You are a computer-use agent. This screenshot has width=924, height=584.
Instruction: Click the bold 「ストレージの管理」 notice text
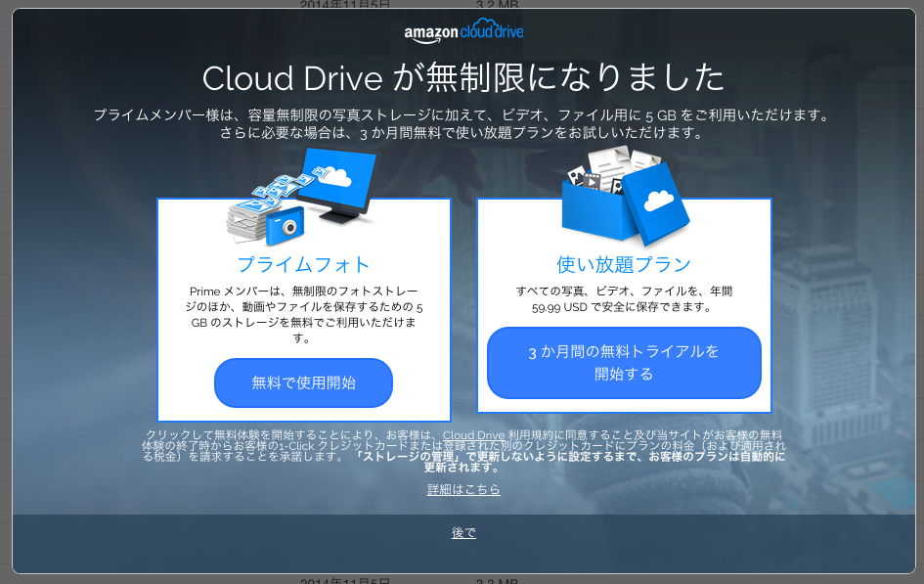click(570, 462)
